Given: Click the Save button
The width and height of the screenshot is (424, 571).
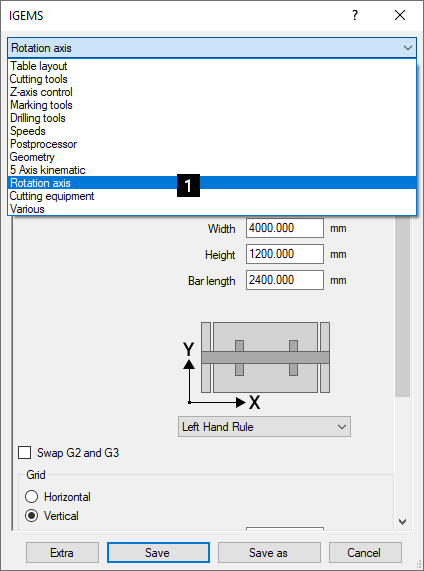Looking at the screenshot, I should [x=158, y=552].
